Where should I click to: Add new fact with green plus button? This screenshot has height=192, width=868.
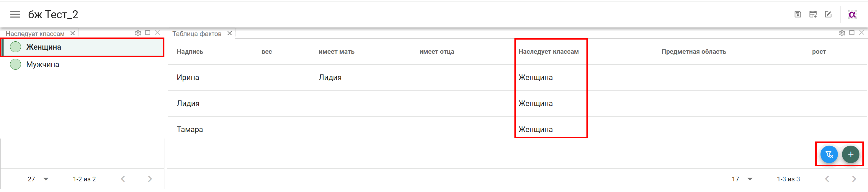click(x=851, y=154)
